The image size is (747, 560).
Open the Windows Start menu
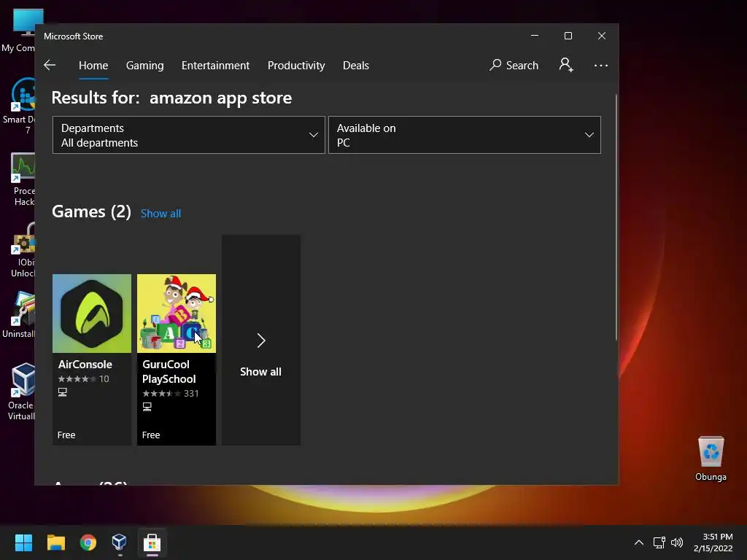[23, 542]
